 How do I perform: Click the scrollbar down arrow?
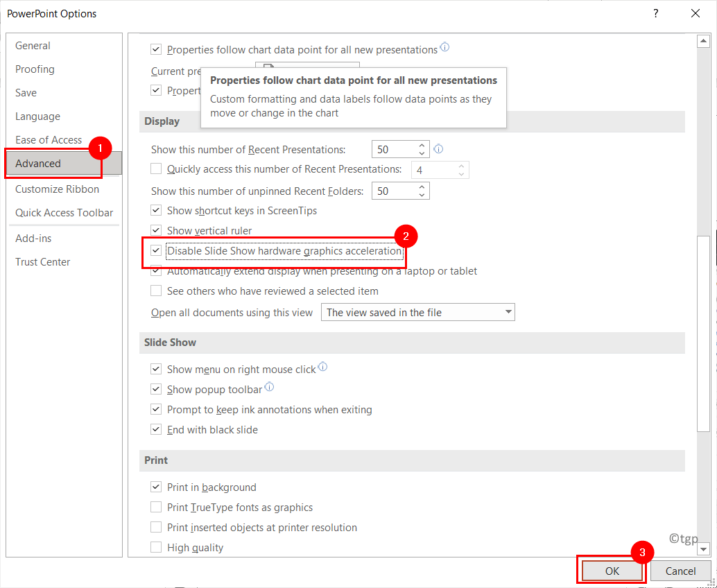pyautogui.click(x=703, y=549)
